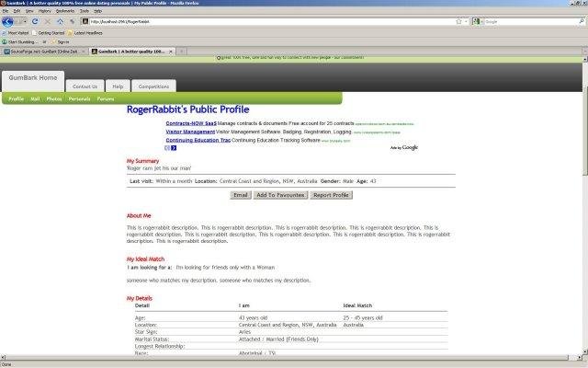Click the My Summary heading
The image size is (588, 368).
142,161
